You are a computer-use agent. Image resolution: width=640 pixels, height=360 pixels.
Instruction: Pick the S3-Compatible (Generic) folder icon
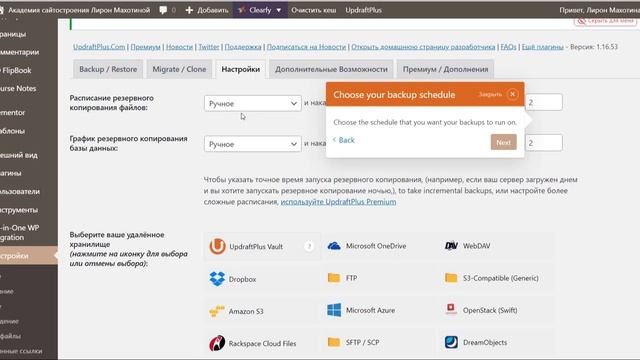(x=451, y=278)
